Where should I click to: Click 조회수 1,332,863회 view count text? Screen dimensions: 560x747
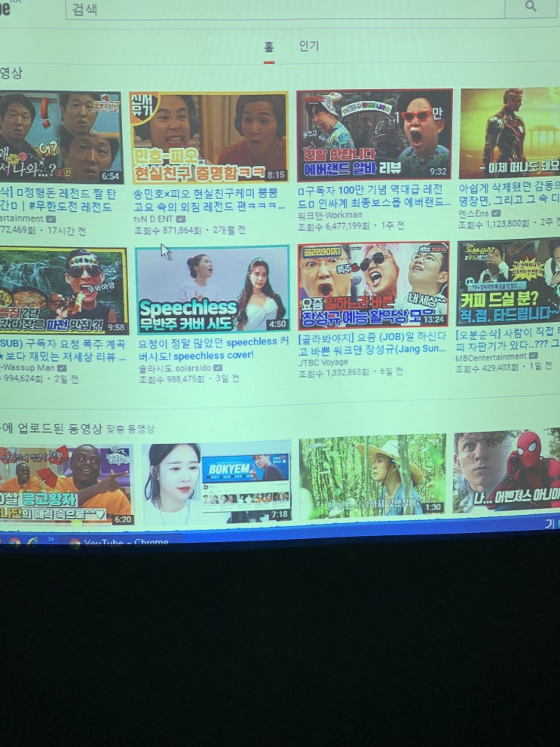(x=334, y=374)
